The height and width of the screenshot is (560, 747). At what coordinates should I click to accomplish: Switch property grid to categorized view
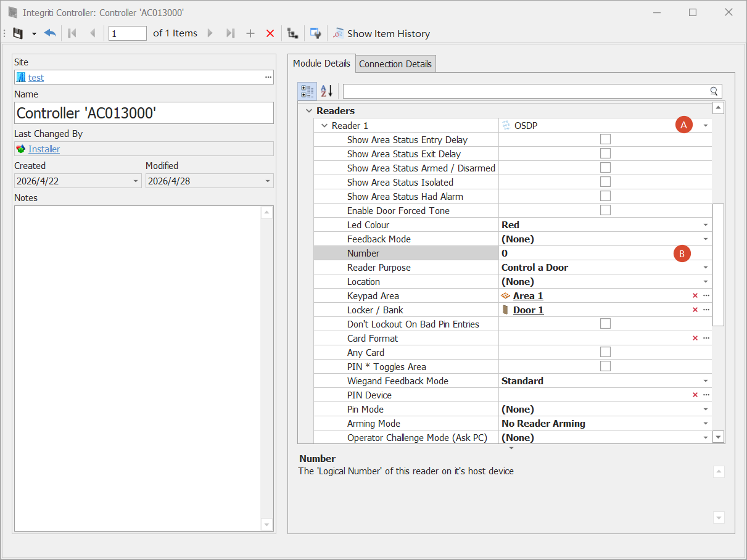pos(307,91)
